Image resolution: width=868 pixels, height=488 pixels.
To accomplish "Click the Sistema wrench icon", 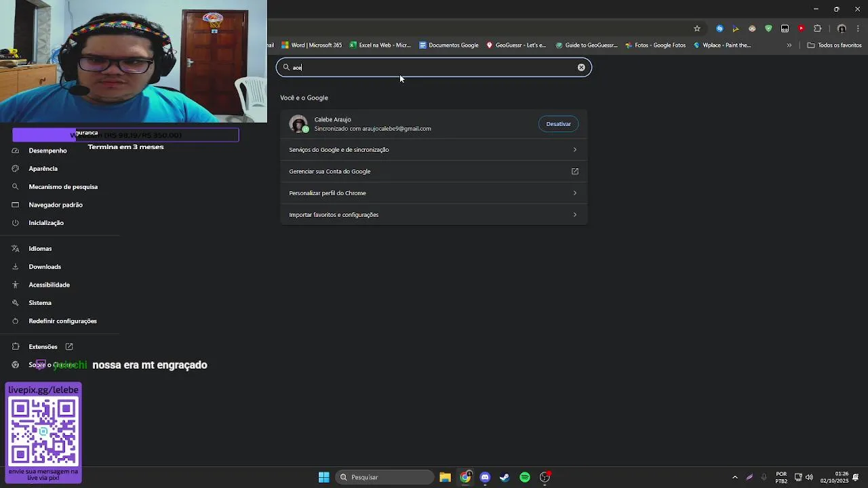I will [16, 303].
